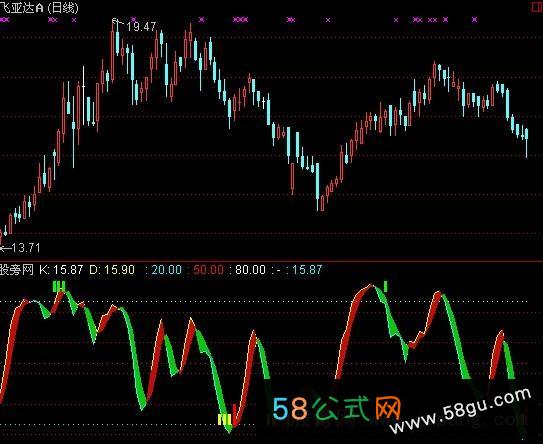Select the 20.00 oversold level label
Image resolution: width=543 pixels, height=444 pixels.
[167, 270]
